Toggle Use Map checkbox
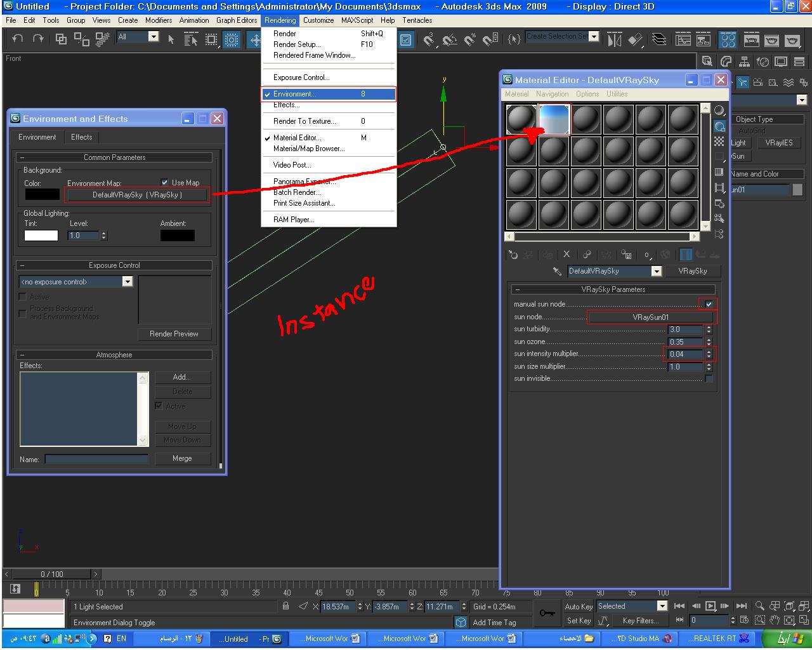 pyautogui.click(x=165, y=182)
